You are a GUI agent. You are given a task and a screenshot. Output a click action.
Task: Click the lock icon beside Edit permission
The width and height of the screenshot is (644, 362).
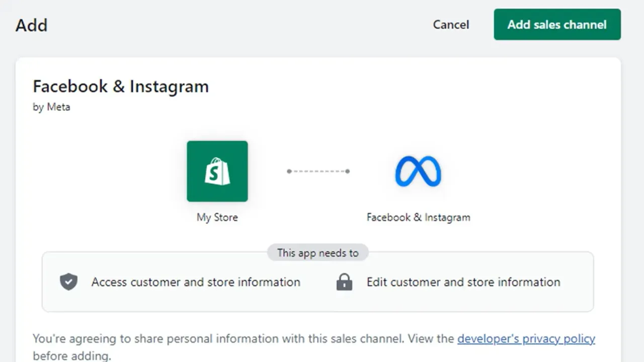coord(344,282)
